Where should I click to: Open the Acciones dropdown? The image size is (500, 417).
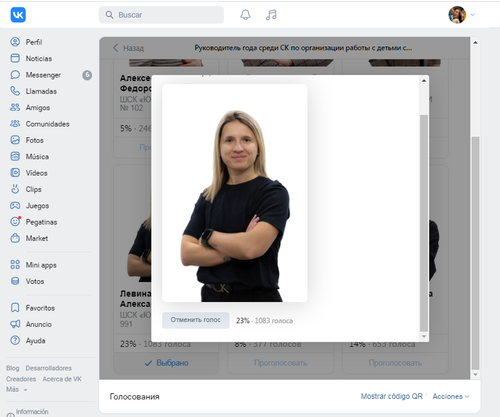pos(451,396)
